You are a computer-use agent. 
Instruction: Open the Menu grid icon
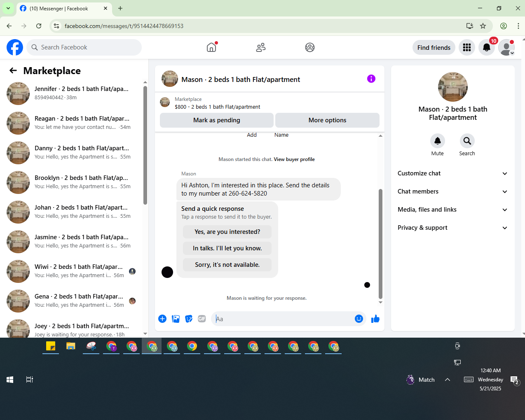[467, 47]
